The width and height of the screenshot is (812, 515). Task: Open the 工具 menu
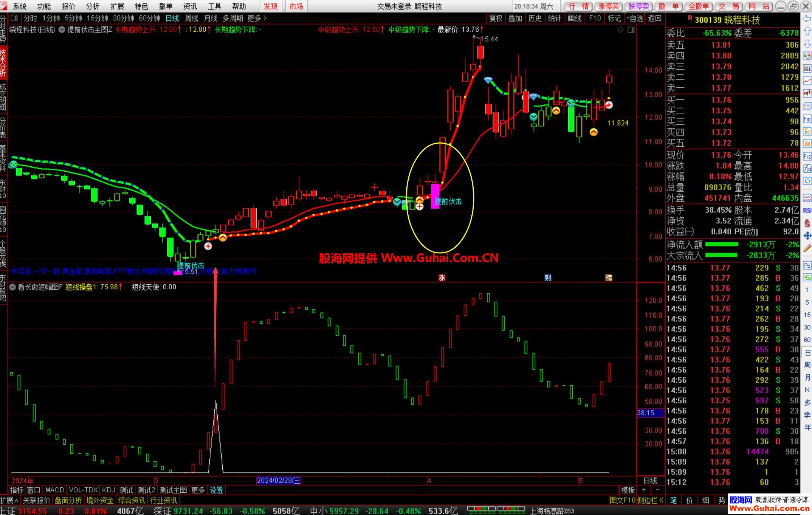point(214,6)
